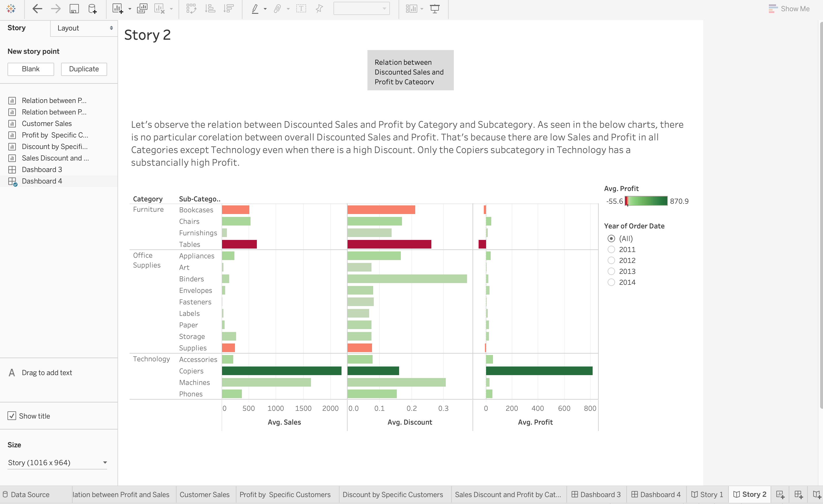Screen dimensions: 823x504
Task: Click the highlight pen icon
Action: tap(255, 9)
